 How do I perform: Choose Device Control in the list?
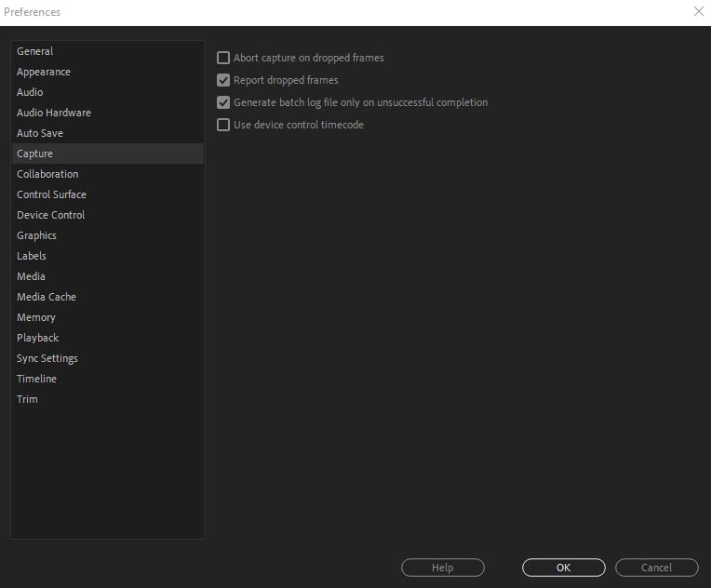tap(108, 215)
